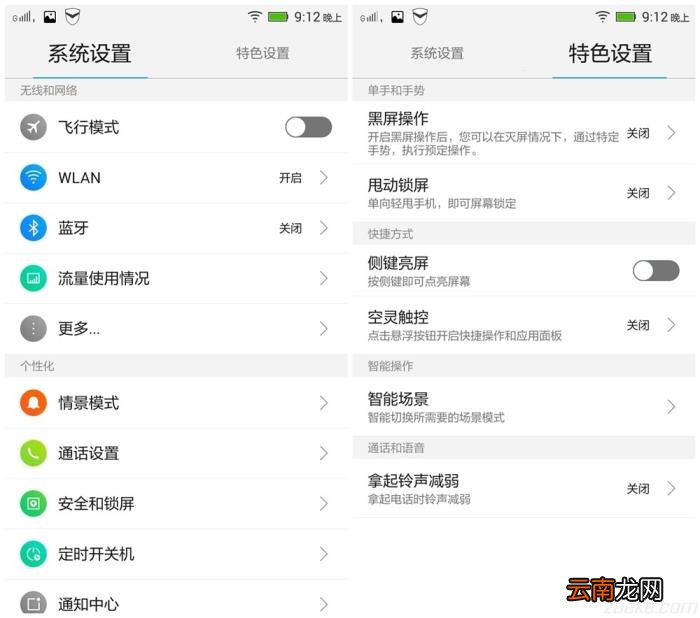700x618 pixels.
Task: Open 空灵触控 row chevron
Action: coord(671,325)
